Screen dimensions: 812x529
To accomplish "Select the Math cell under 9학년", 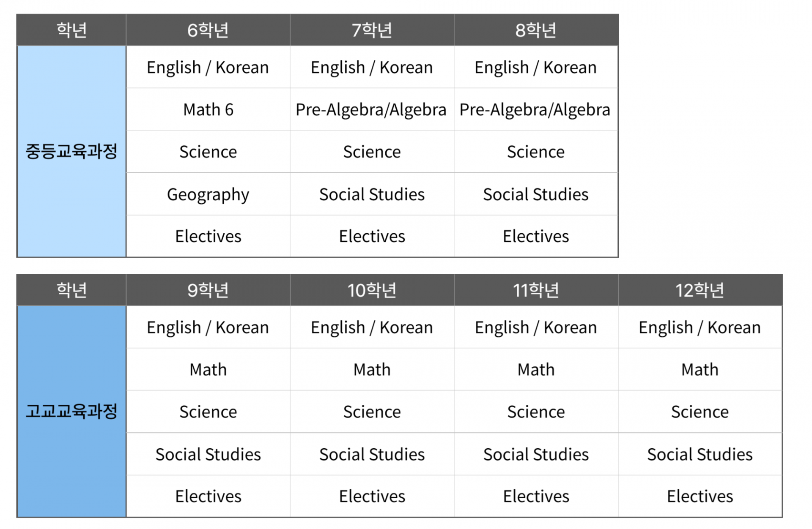I will [x=208, y=369].
